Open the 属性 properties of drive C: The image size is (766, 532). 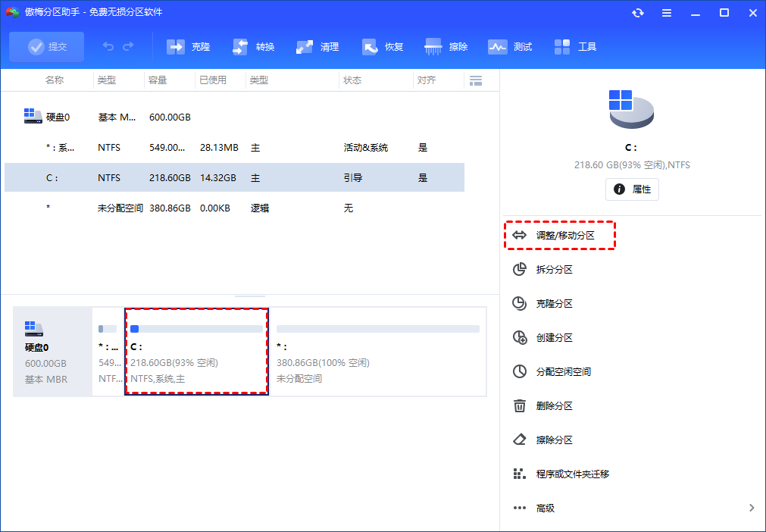tap(632, 189)
